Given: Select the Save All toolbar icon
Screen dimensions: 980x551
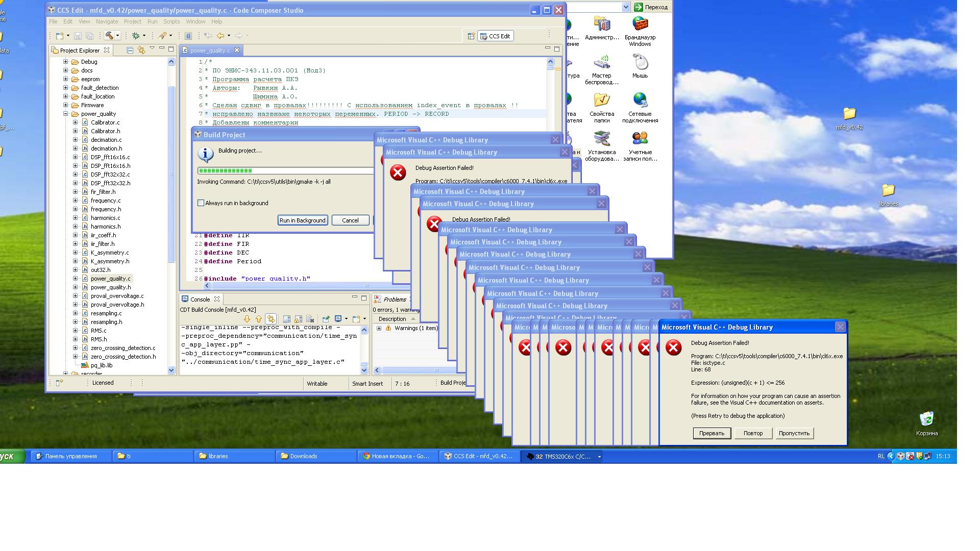Looking at the screenshot, I should [89, 36].
